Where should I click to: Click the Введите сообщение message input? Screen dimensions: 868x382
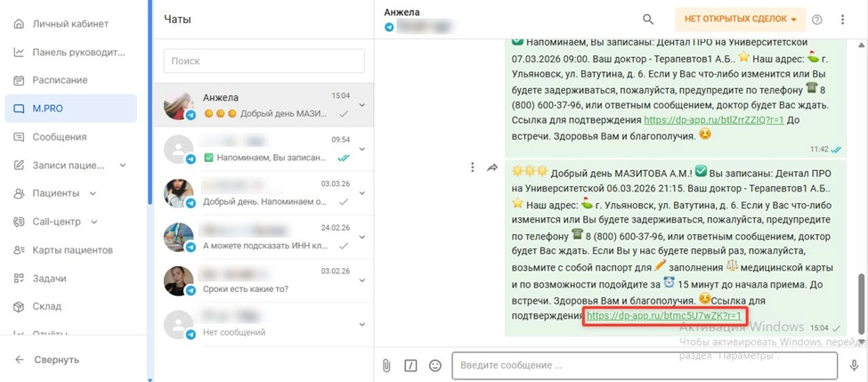(x=645, y=365)
